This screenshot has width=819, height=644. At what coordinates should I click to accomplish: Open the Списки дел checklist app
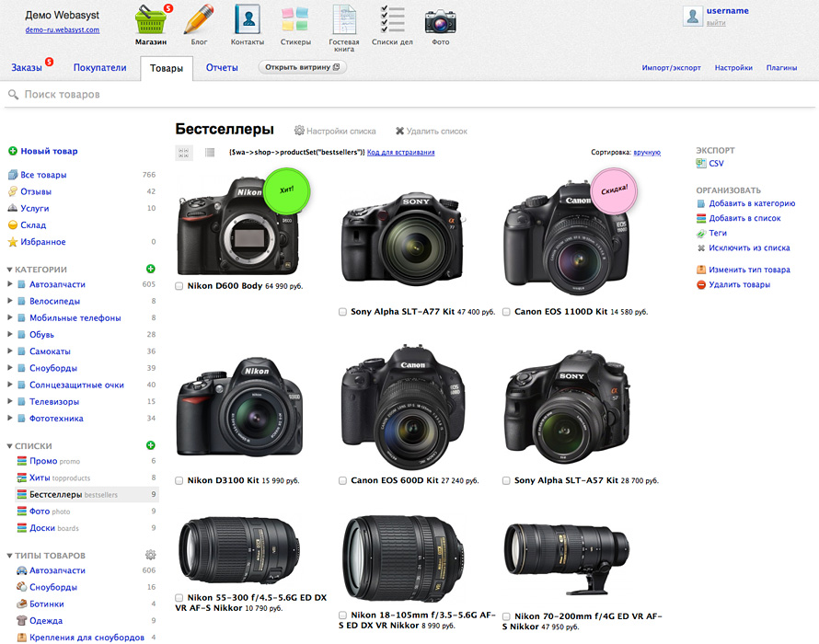392,21
